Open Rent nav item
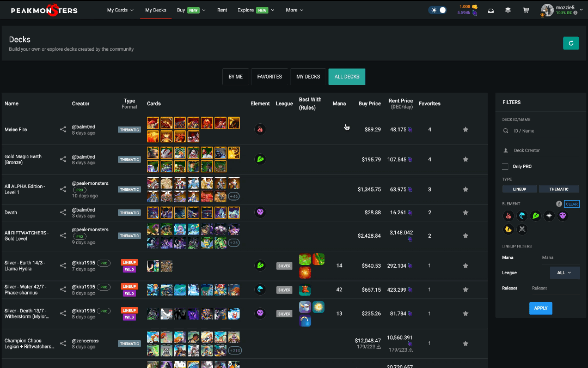 [222, 10]
